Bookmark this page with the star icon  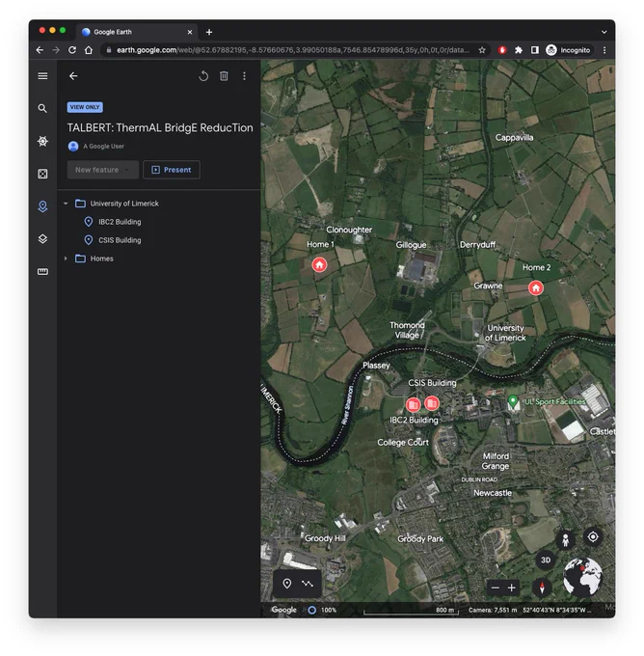tap(482, 50)
